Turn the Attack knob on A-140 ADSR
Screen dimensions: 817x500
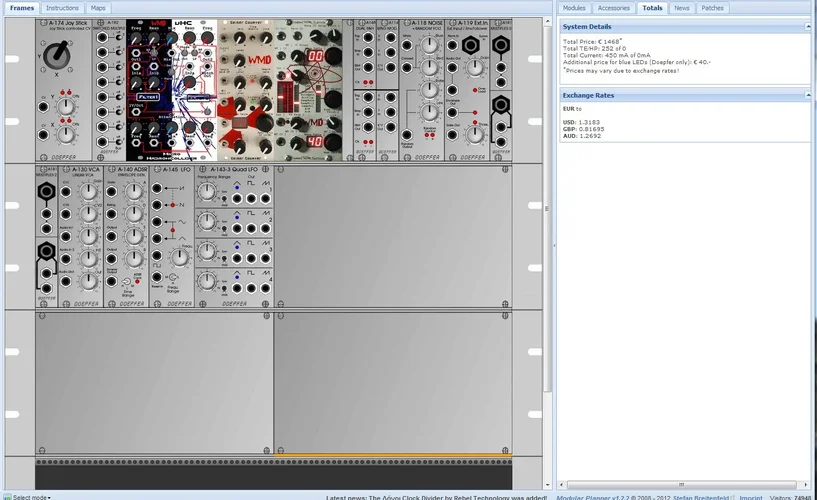(x=134, y=192)
